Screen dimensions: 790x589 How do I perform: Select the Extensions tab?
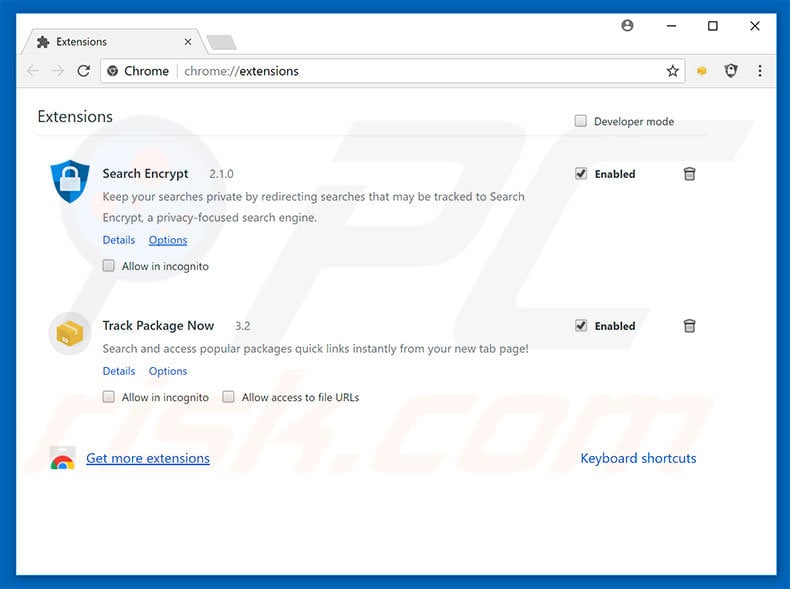coord(113,42)
